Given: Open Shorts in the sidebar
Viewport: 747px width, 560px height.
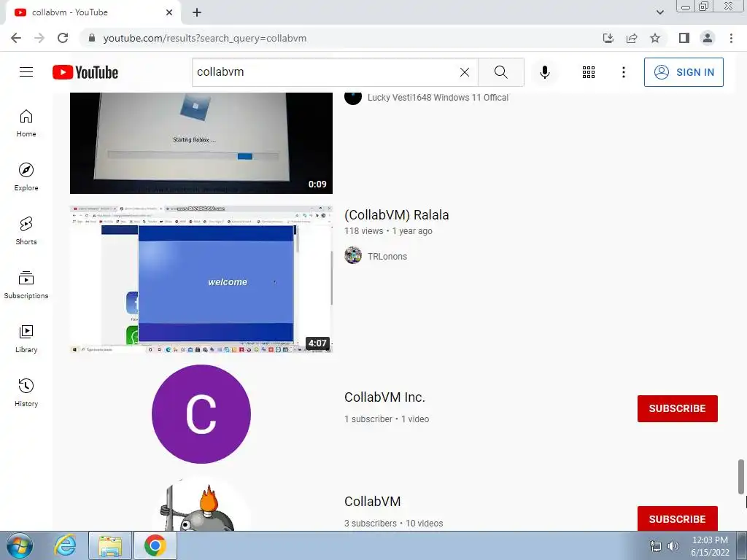Looking at the screenshot, I should point(26,230).
